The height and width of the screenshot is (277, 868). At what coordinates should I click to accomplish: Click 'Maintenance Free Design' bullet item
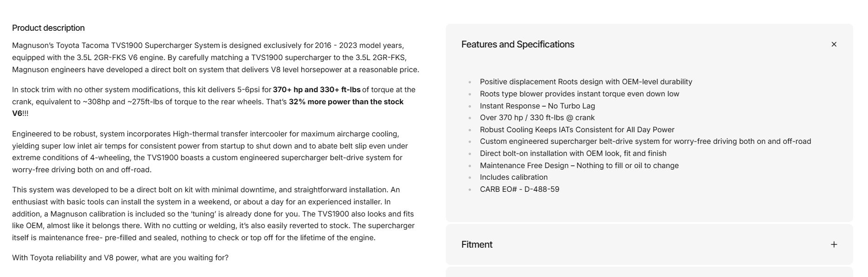tap(579, 166)
